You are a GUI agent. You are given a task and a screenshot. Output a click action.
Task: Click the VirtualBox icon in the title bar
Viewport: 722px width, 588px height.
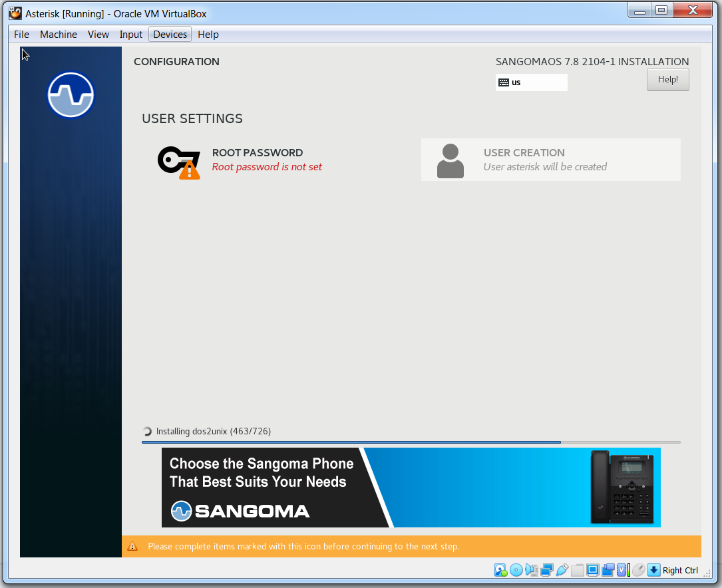(15, 13)
